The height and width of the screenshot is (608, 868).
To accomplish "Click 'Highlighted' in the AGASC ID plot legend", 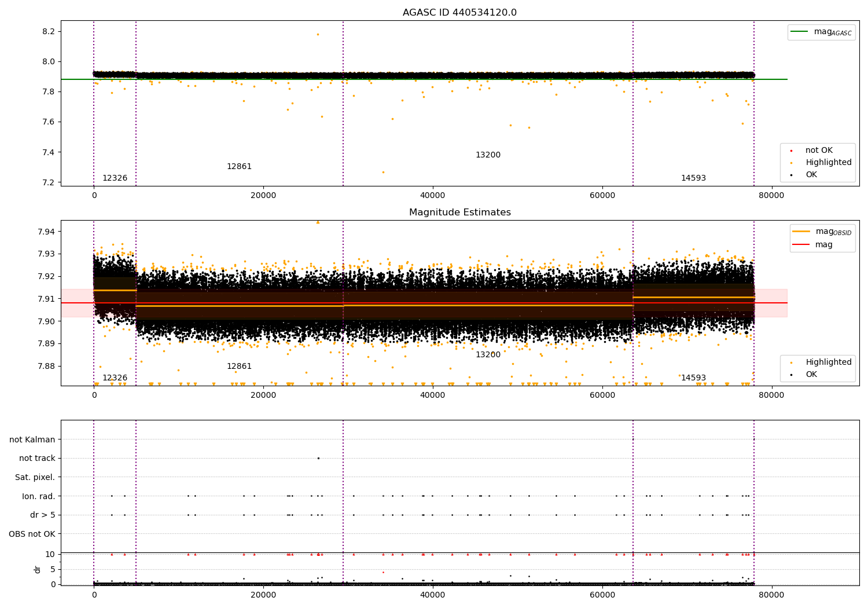I will click(823, 163).
